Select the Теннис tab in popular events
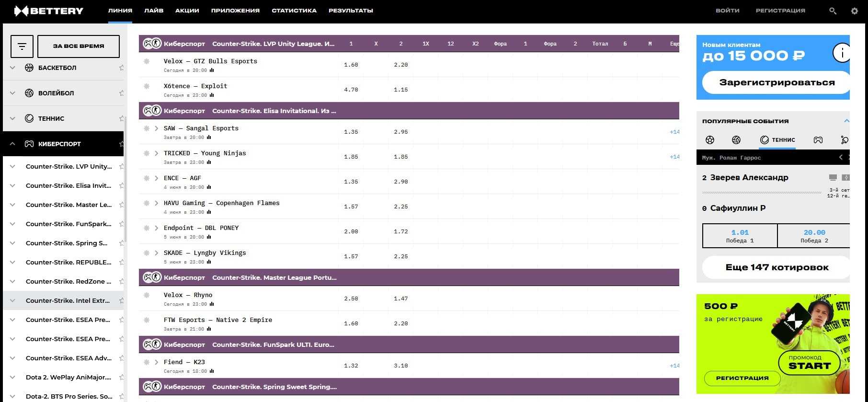868x402 pixels. [777, 140]
